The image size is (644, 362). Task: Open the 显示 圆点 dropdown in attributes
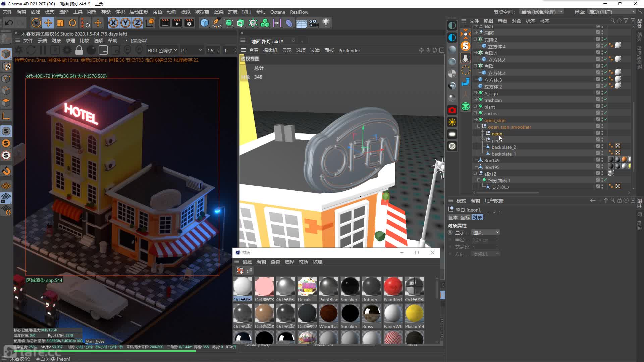(486, 232)
